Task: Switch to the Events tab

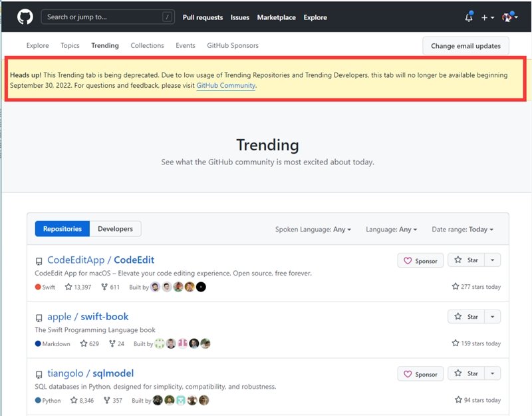Action: [x=186, y=45]
